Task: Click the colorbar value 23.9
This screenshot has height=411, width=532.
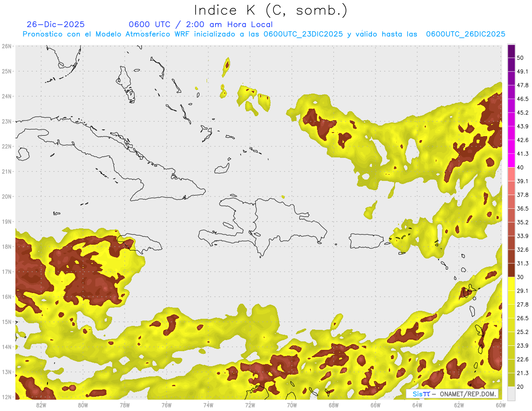Action: pyautogui.click(x=523, y=346)
